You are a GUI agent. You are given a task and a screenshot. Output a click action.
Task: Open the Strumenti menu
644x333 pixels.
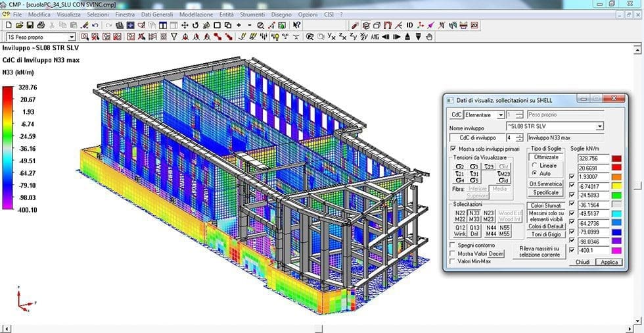coord(251,14)
